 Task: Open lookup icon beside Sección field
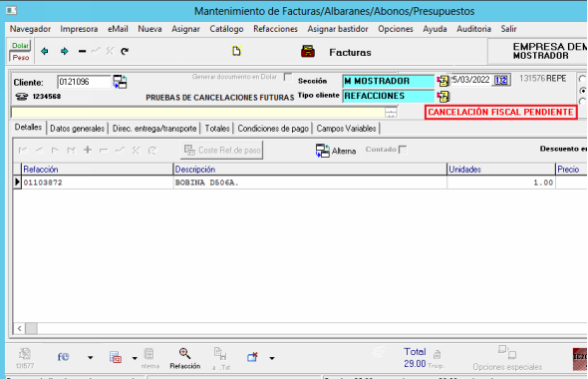pos(442,81)
